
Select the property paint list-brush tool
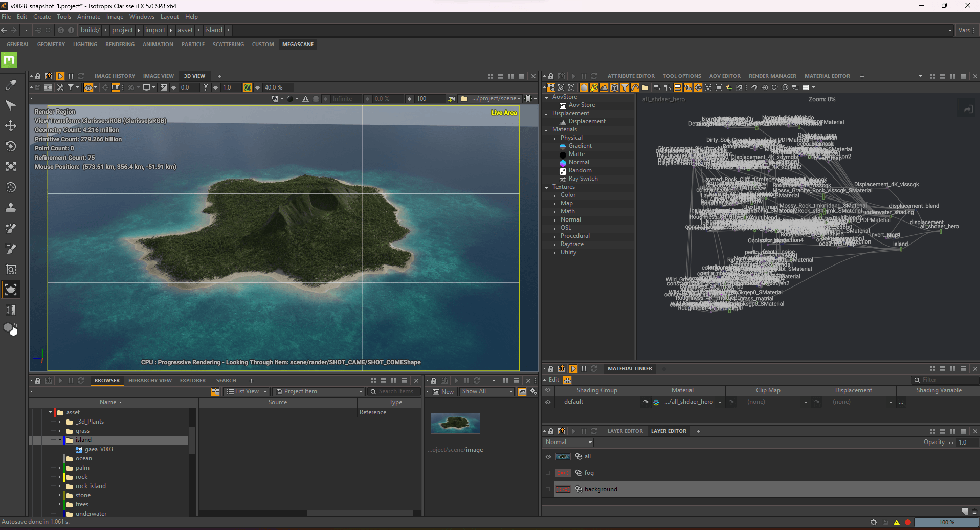tap(11, 249)
